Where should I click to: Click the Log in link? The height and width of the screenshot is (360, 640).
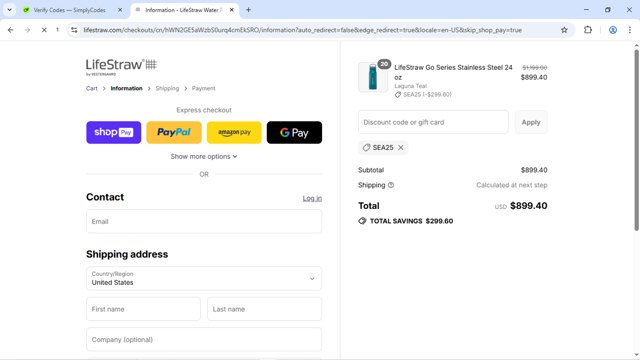coord(312,198)
